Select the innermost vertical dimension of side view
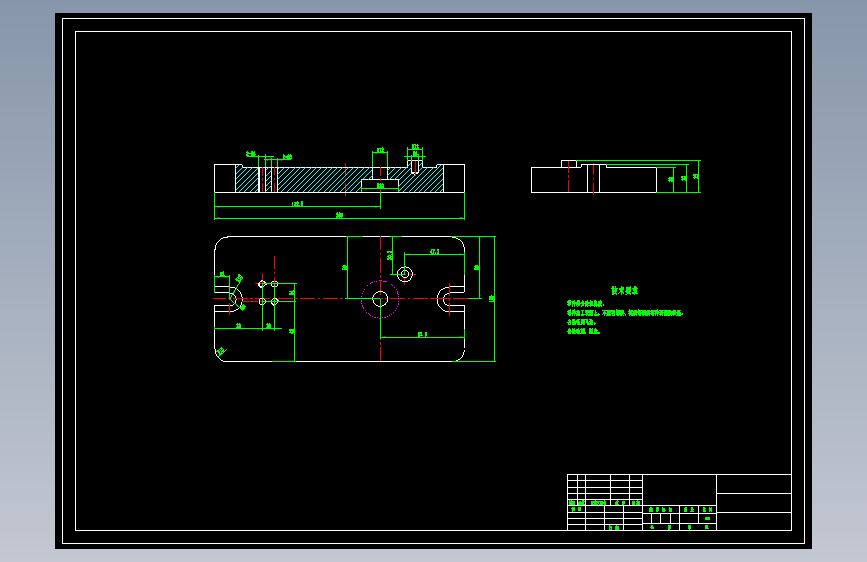This screenshot has height=562, width=867. pyautogui.click(x=671, y=180)
